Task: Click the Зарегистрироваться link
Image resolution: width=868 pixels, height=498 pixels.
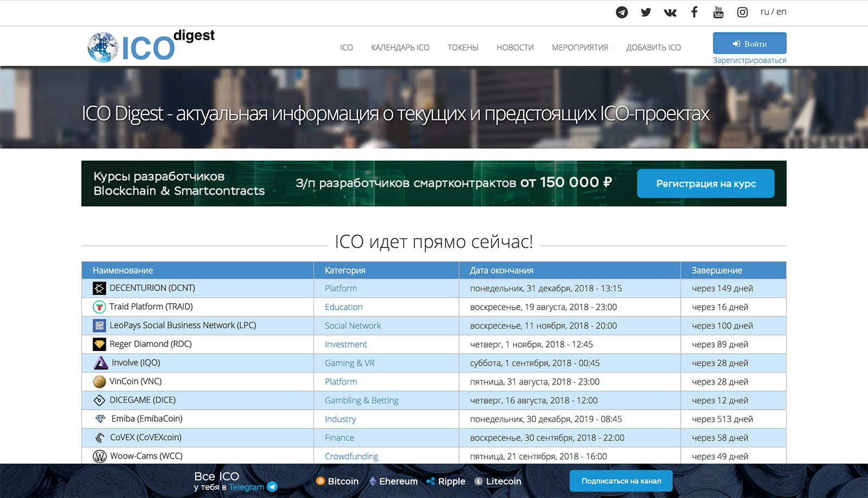Action: (x=749, y=60)
